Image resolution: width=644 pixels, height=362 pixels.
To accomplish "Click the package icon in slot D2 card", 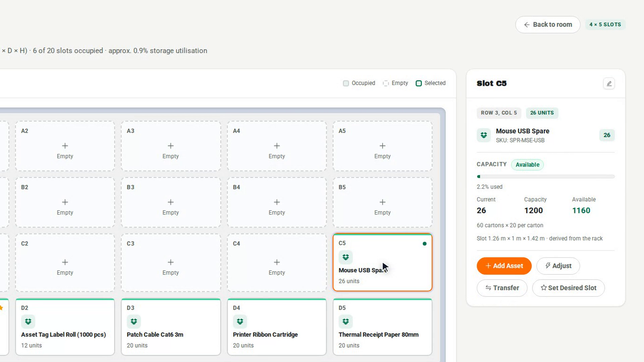I will 28,321.
